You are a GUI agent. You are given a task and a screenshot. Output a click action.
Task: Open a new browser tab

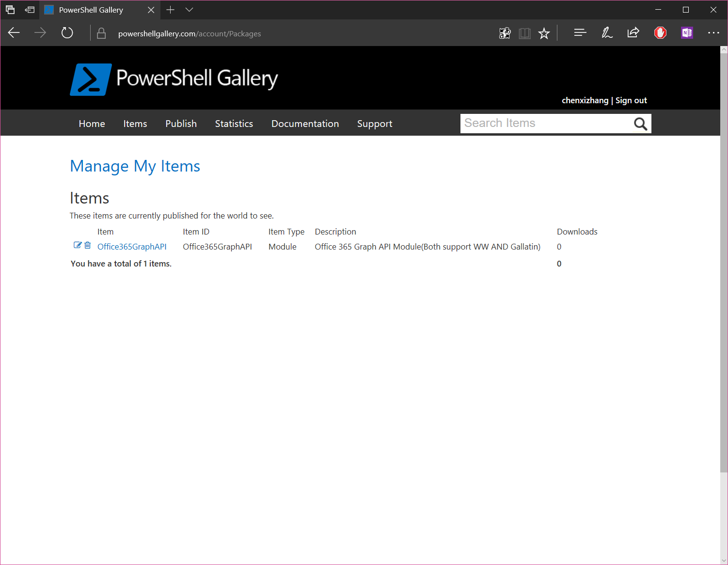(170, 10)
